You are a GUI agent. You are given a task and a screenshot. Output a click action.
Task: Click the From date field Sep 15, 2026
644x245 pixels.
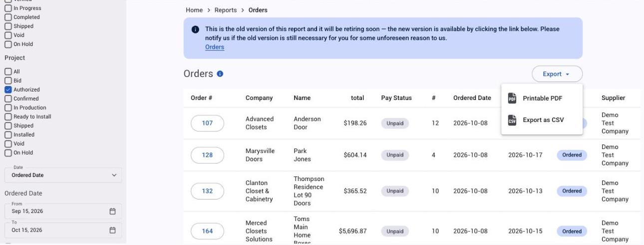point(63,211)
